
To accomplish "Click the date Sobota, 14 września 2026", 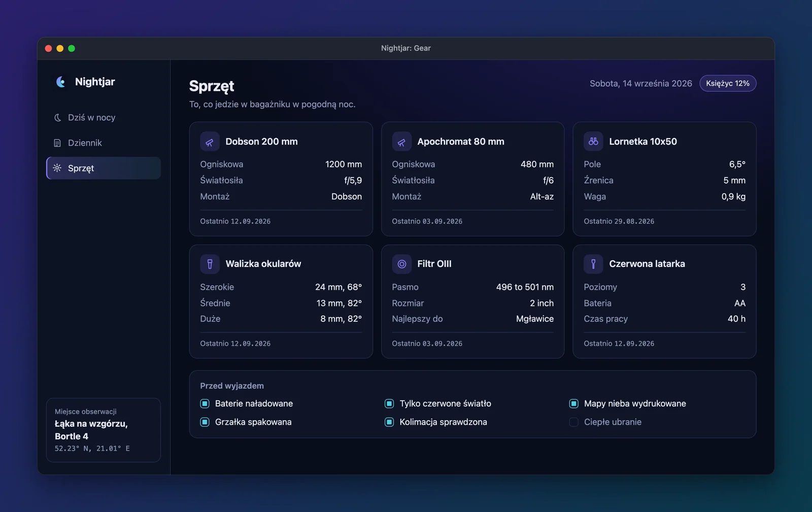I will 641,83.
